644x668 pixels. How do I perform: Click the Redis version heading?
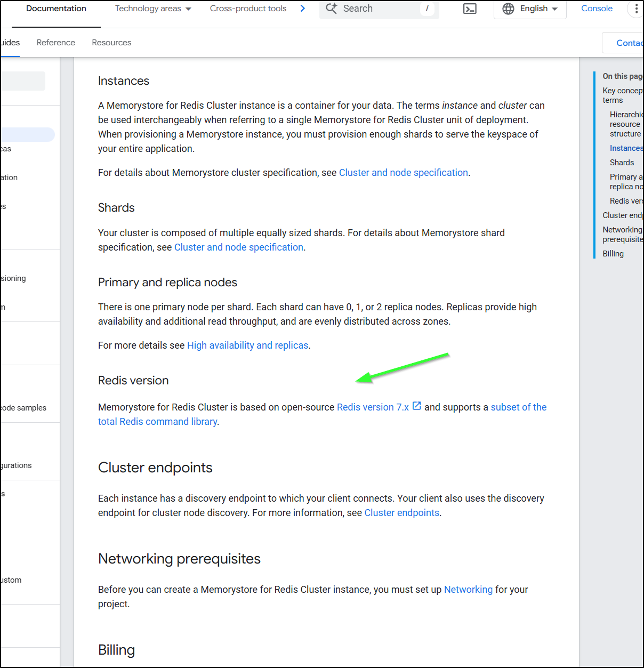pos(133,381)
